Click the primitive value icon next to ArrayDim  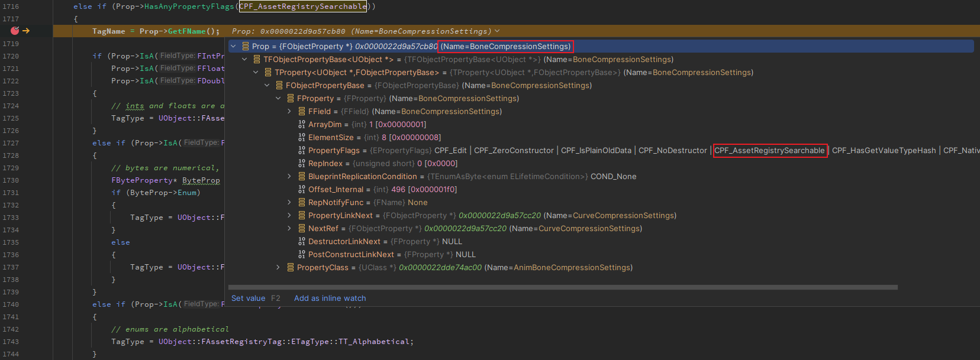[302, 124]
